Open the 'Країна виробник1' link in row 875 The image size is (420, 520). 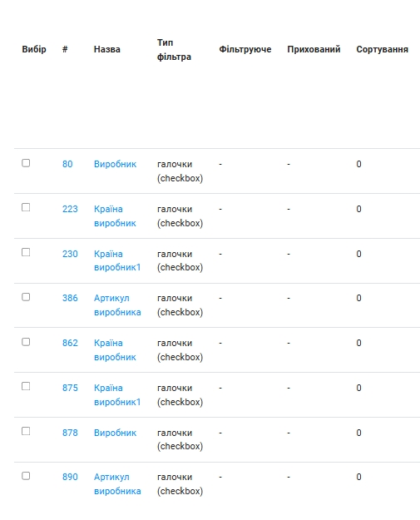pyautogui.click(x=117, y=395)
